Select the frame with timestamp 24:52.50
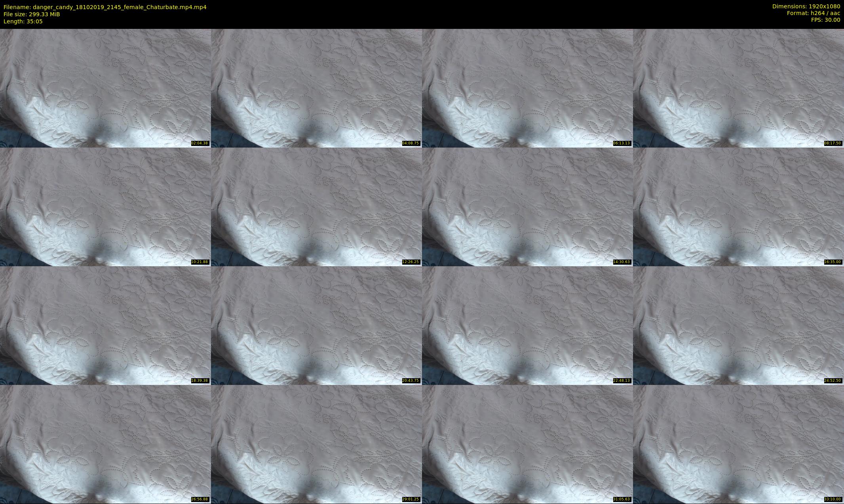This screenshot has height=504, width=844. pos(738,325)
